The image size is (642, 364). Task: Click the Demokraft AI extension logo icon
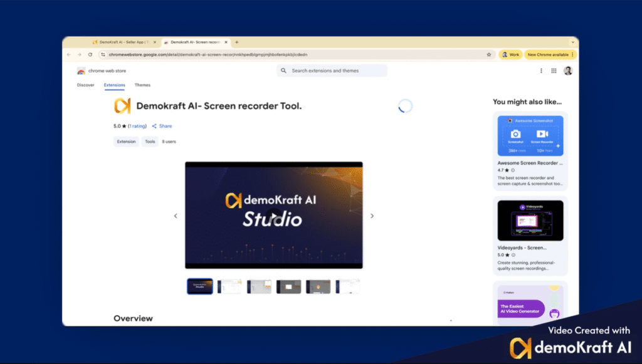122,106
